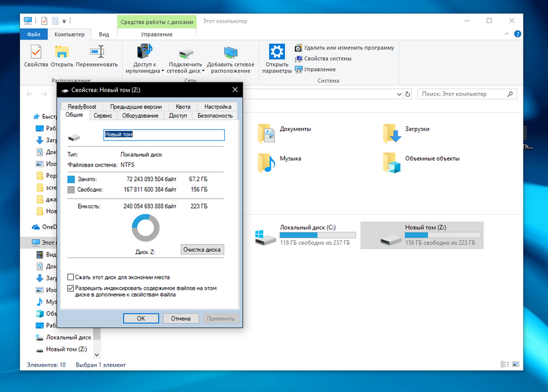Image resolution: width=548 pixels, height=392 pixels.
Task: Click the refresh button next to the address bar
Action: 407,94
